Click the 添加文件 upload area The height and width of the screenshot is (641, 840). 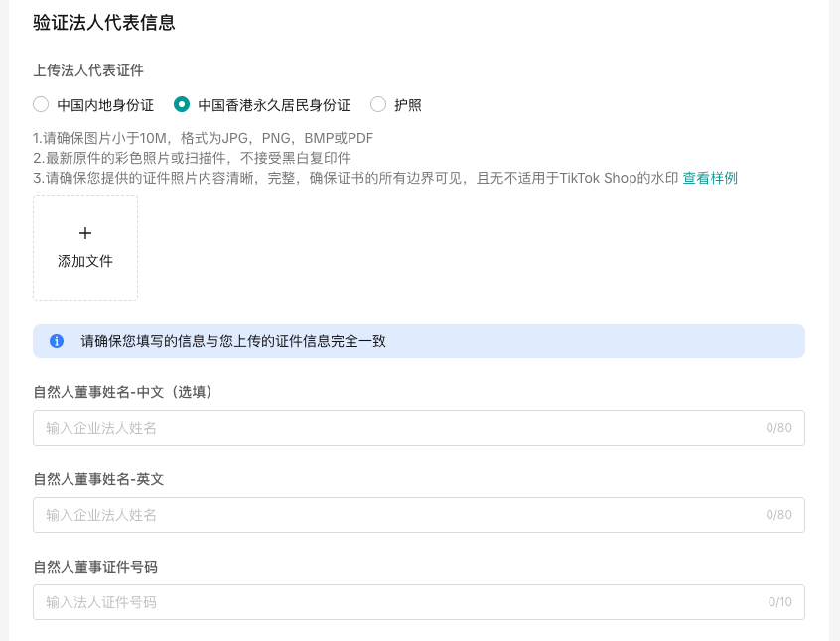[84, 248]
